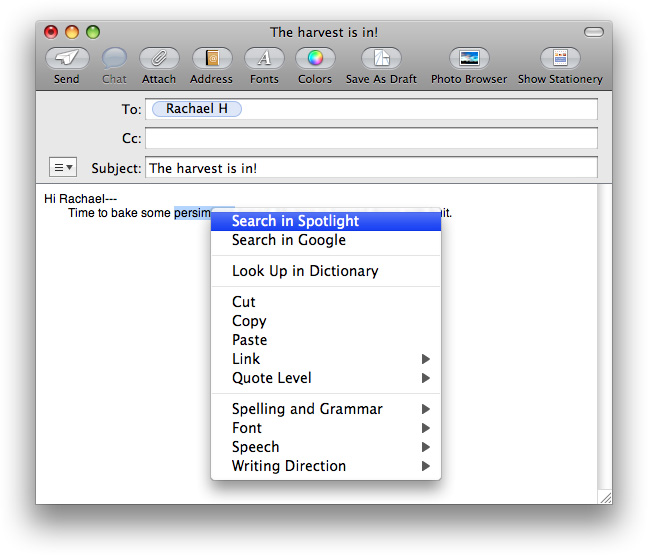648x555 pixels.
Task: Click the 'Hi Rachael---' line in body
Action: point(81,199)
